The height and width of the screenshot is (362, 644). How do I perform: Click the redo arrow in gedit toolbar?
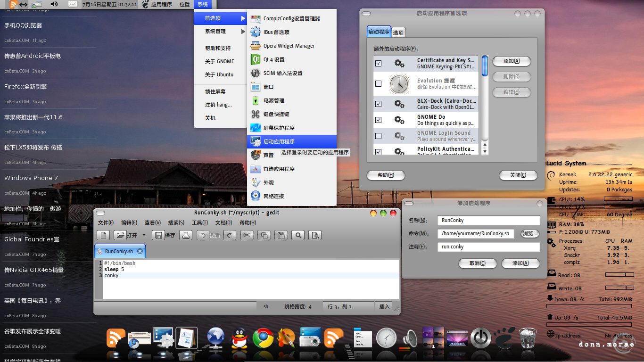coord(230,235)
